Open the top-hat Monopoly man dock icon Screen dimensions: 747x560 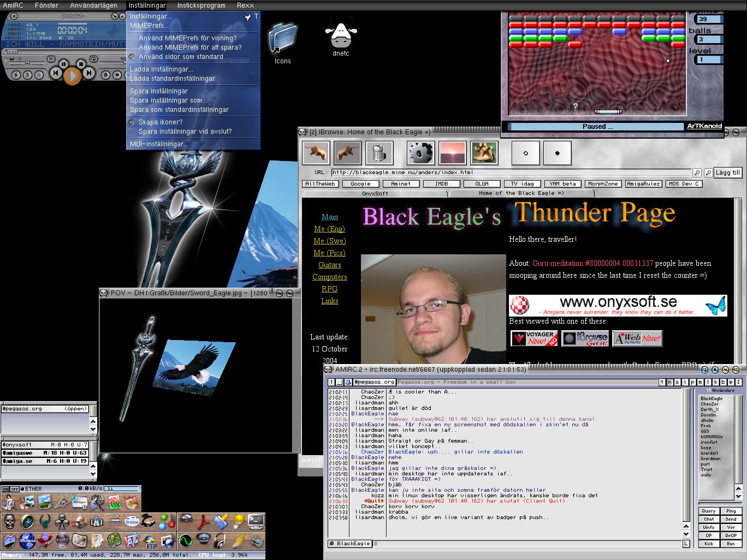point(149,521)
